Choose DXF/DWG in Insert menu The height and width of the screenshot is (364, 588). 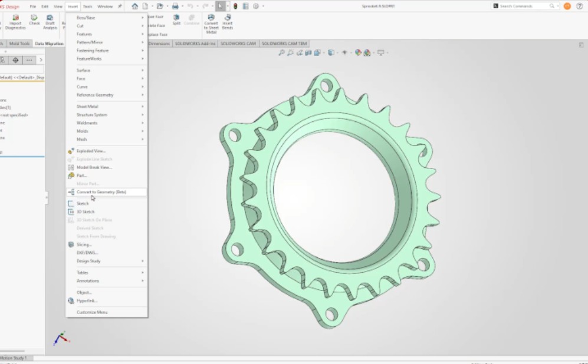click(x=107, y=253)
